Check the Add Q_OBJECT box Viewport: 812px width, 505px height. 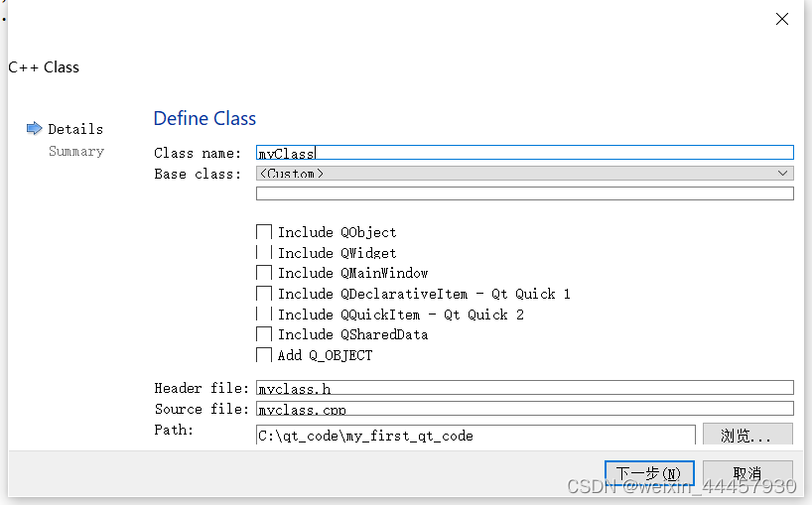tap(264, 355)
